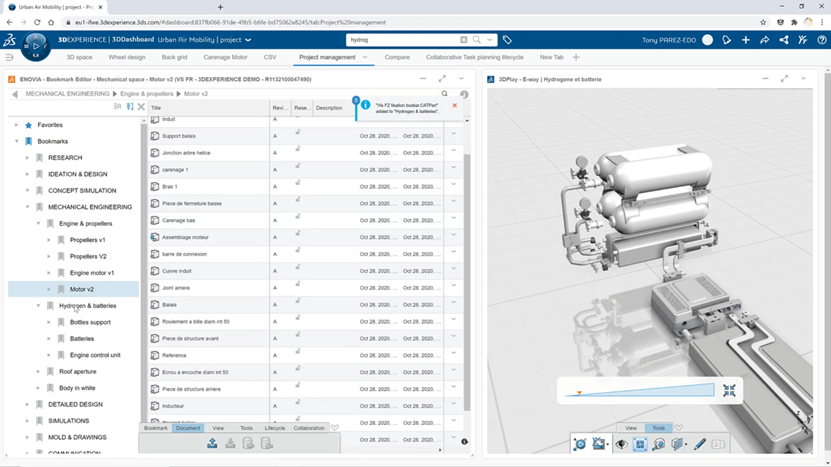The width and height of the screenshot is (831, 467).
Task: Click the document list vertical scrollbar
Action: click(x=467, y=282)
